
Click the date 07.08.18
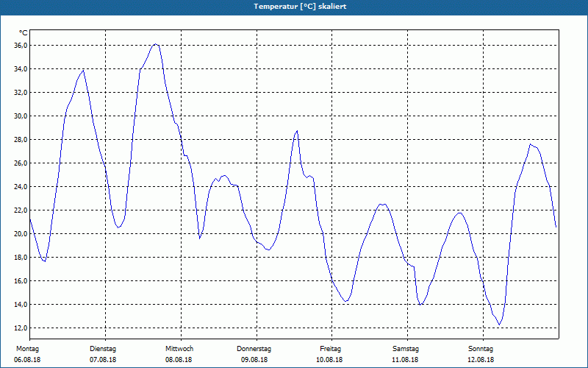103,360
